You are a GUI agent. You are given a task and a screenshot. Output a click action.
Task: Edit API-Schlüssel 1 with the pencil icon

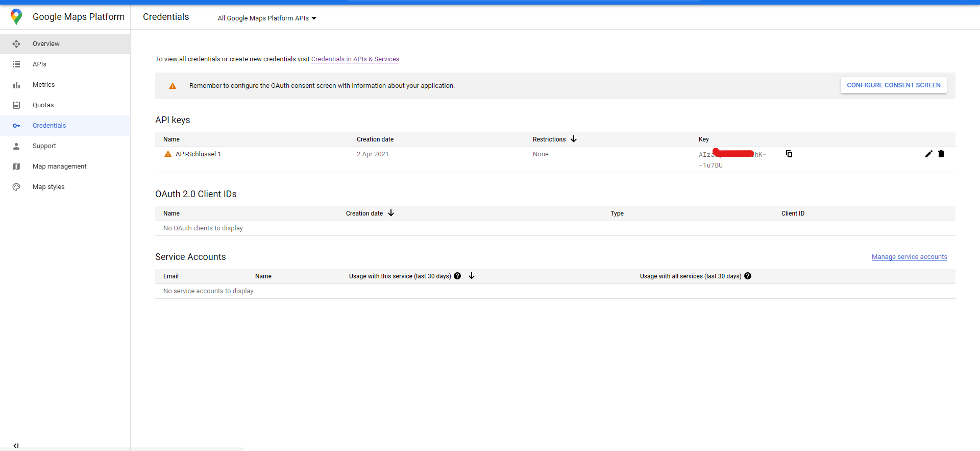coord(928,154)
